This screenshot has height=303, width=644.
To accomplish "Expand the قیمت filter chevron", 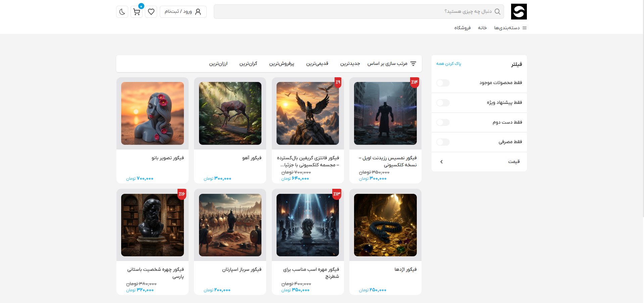I will (441, 162).
